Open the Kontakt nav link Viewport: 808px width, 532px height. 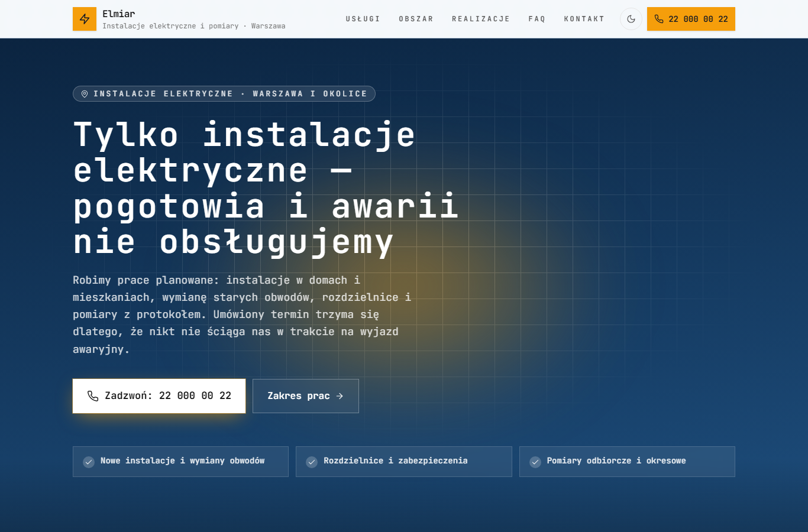coord(584,19)
